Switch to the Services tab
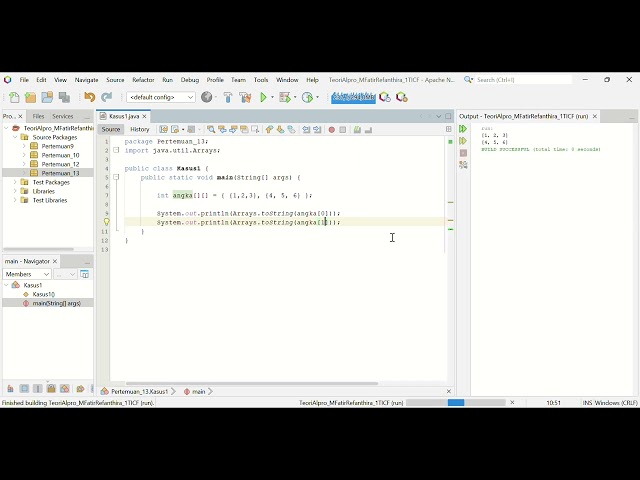Image resolution: width=640 pixels, height=480 pixels. [x=62, y=116]
